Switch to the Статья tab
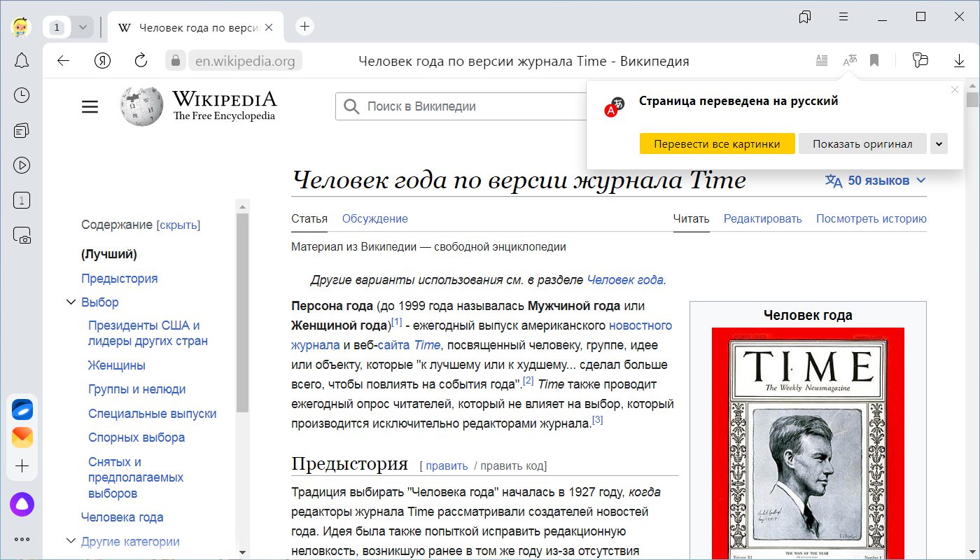980x560 pixels. [x=309, y=218]
